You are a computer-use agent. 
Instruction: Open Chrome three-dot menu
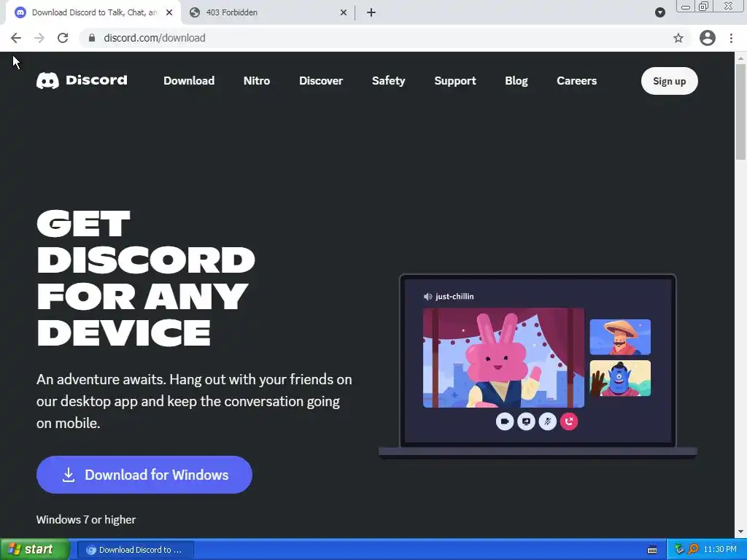[731, 38]
